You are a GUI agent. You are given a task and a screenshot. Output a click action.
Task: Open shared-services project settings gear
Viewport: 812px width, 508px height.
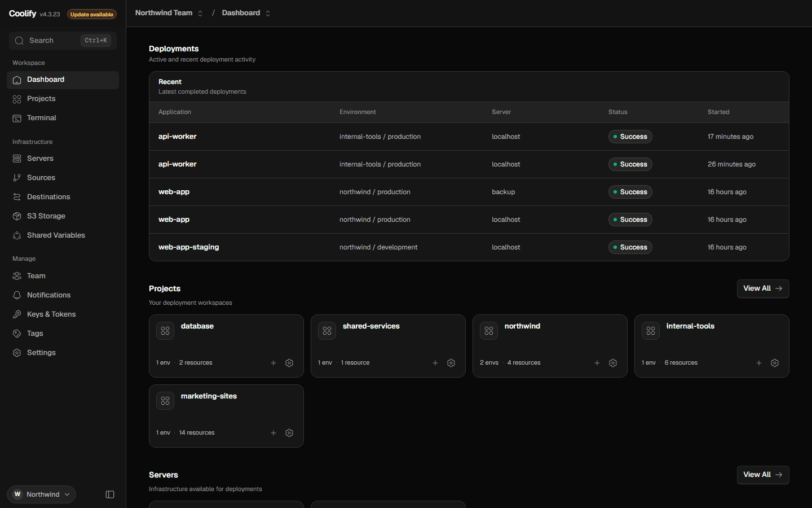coord(451,363)
